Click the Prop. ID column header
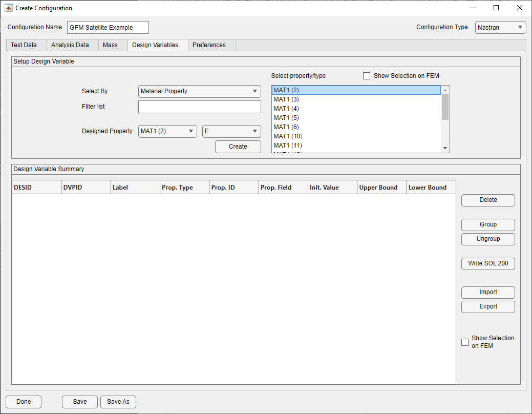The image size is (532, 414). 234,188
